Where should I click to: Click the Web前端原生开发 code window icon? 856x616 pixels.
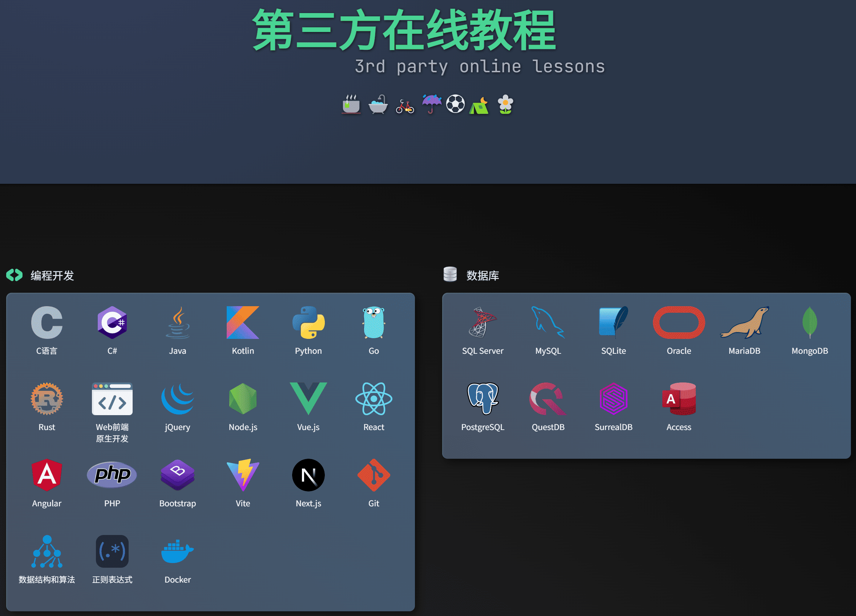pyautogui.click(x=112, y=399)
